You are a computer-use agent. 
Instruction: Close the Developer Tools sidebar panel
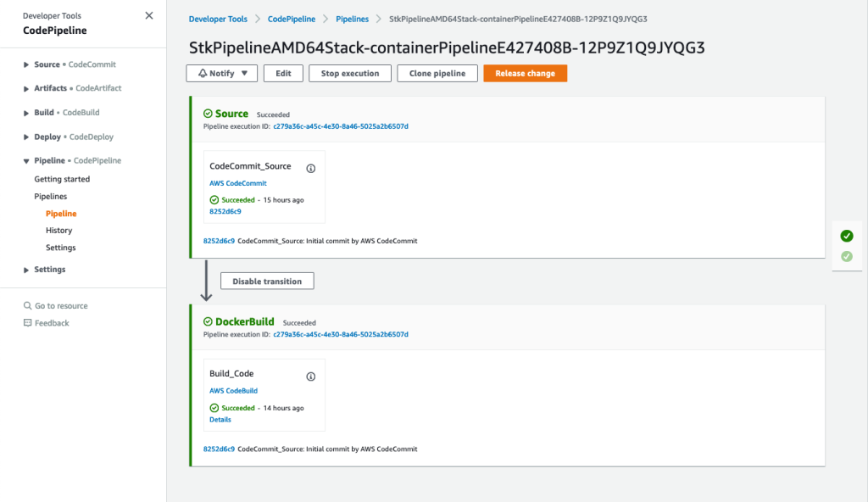point(149,15)
